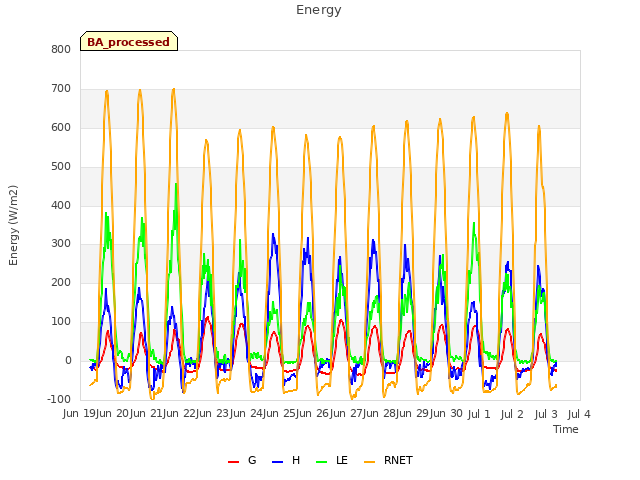Toggle the H series legend entry
640x480 pixels.
[x=286, y=460]
